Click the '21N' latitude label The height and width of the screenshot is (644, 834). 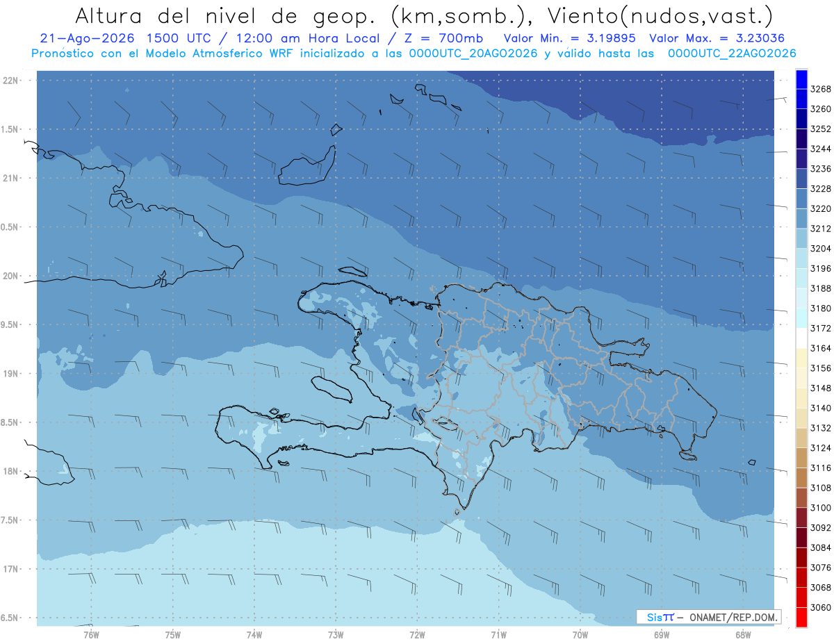click(12, 178)
